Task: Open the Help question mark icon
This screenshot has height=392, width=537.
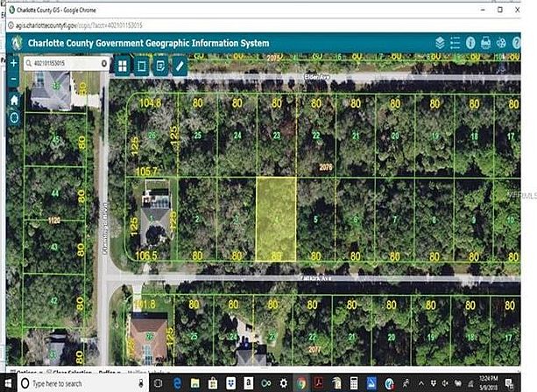Action: [517, 43]
